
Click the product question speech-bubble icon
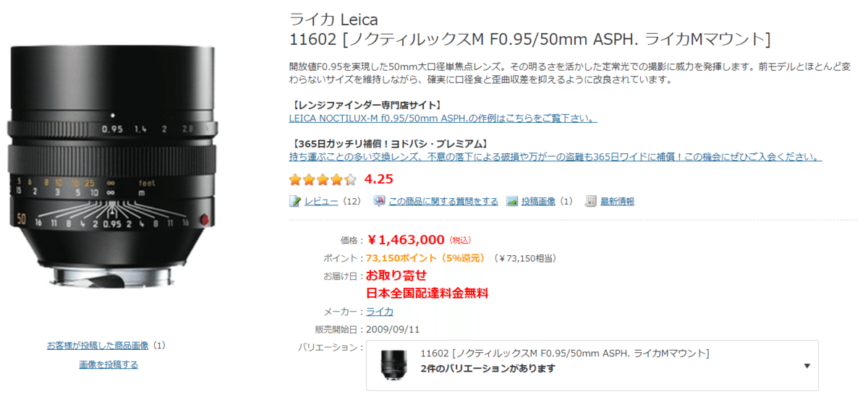[379, 201]
